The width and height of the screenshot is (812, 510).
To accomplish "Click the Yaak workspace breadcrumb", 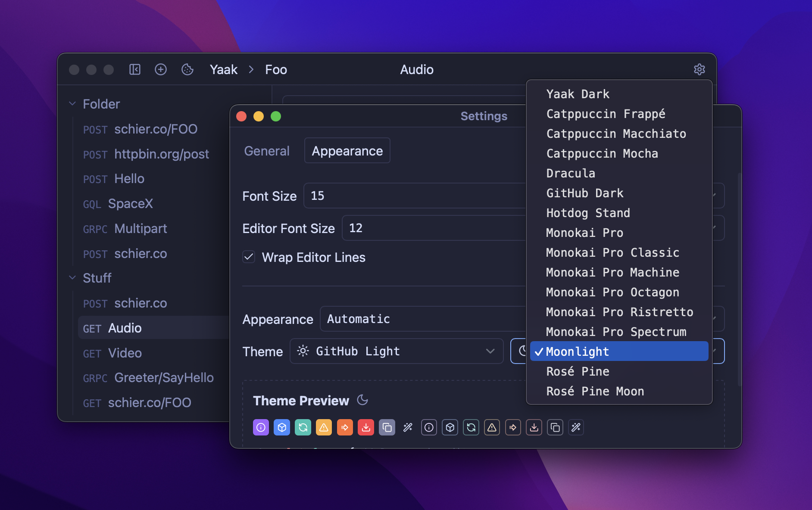I will [223, 69].
